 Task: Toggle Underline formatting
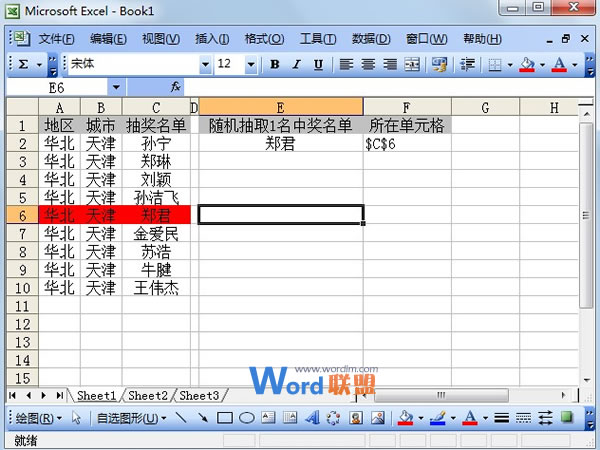click(x=318, y=64)
